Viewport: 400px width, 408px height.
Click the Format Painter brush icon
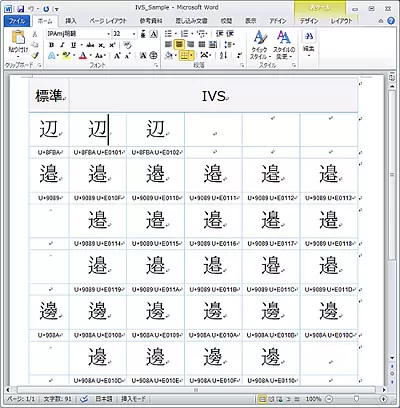pyautogui.click(x=35, y=55)
